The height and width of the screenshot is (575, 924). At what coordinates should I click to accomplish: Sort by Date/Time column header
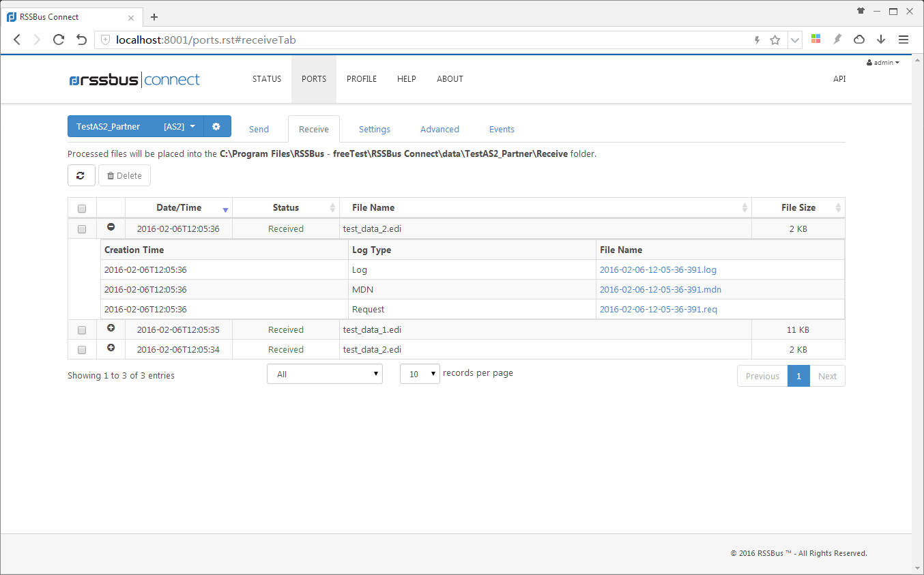pyautogui.click(x=179, y=207)
